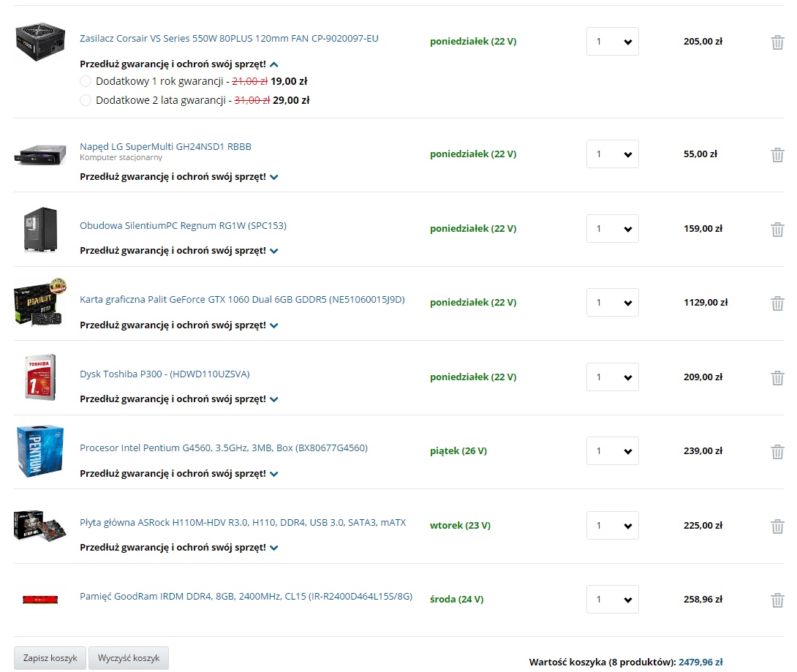Open quantity selector for Palit GTX 1060
This screenshot has height=672, width=797.
pos(613,303)
